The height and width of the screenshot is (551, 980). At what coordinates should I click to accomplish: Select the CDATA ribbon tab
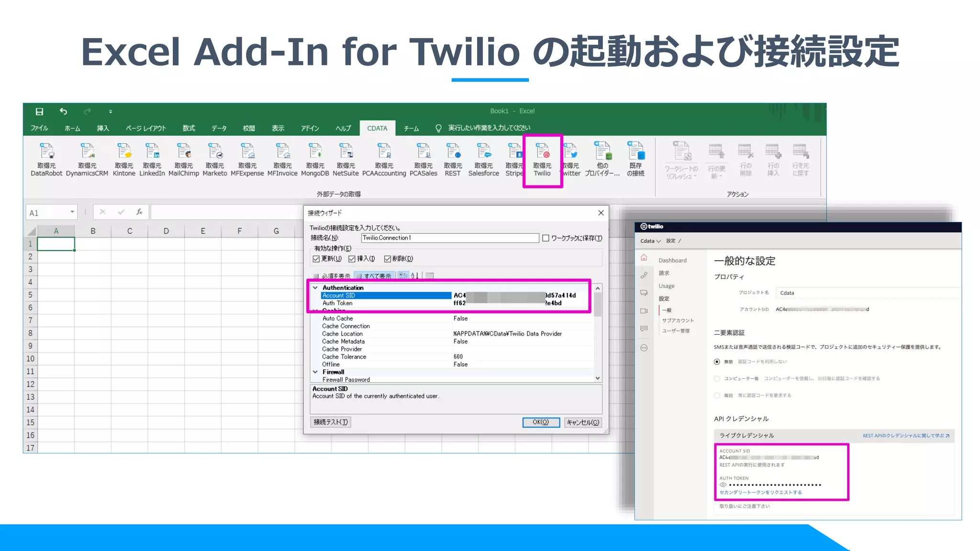[377, 128]
